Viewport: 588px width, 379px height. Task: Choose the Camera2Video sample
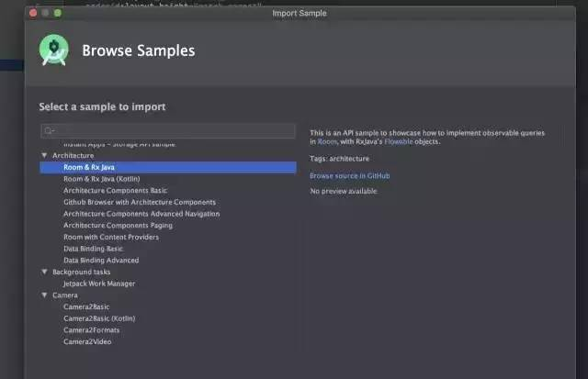[x=86, y=341]
